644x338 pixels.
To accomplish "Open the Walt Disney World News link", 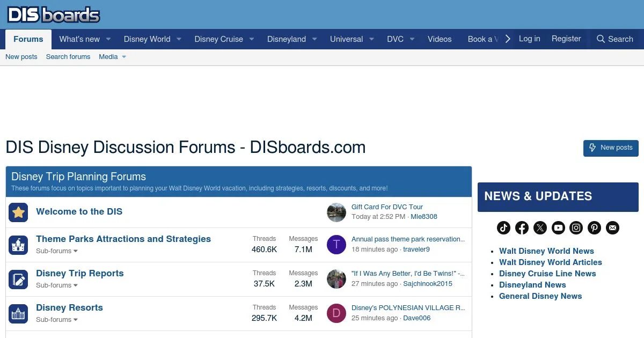I will pos(546,251).
